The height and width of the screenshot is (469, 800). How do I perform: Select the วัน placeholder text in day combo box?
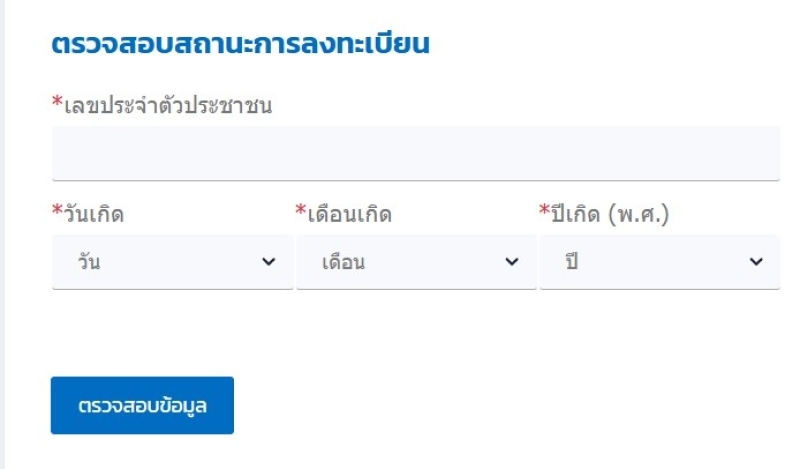click(89, 261)
